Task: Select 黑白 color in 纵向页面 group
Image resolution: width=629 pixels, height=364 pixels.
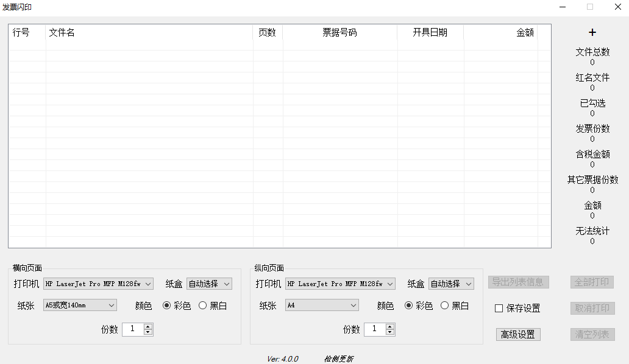Action: click(x=455, y=306)
